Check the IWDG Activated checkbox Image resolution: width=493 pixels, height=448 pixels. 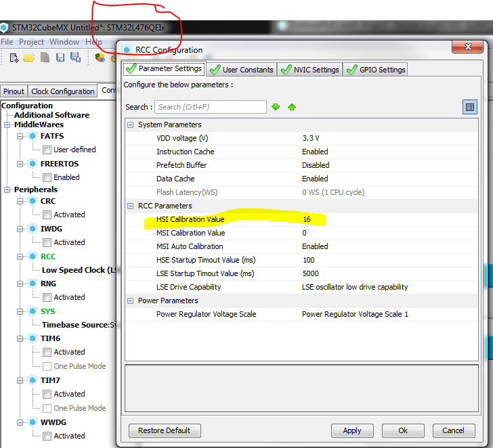coord(47,242)
